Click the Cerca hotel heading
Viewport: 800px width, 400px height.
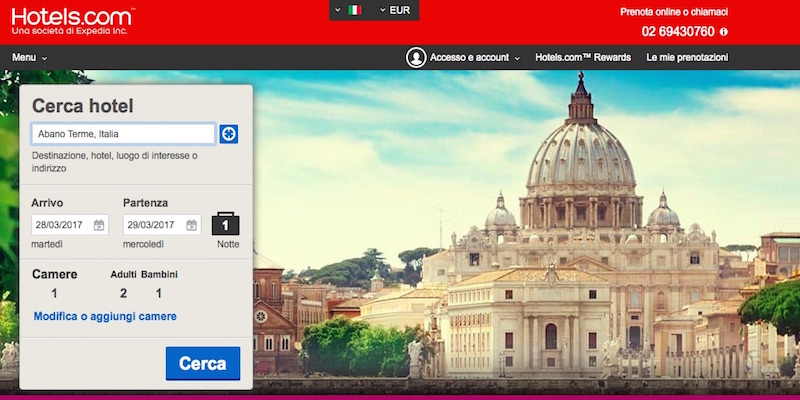(x=83, y=106)
